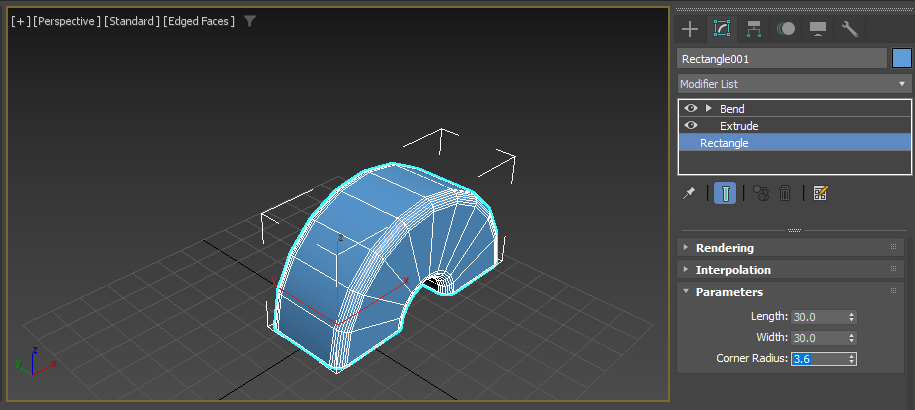Click the object color swatch

pyautogui.click(x=902, y=59)
